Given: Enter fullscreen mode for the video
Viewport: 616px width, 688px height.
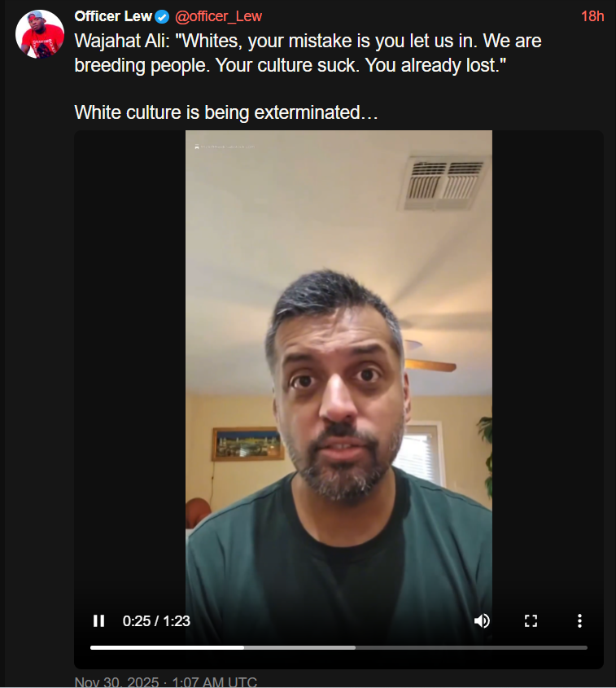Looking at the screenshot, I should (x=531, y=621).
